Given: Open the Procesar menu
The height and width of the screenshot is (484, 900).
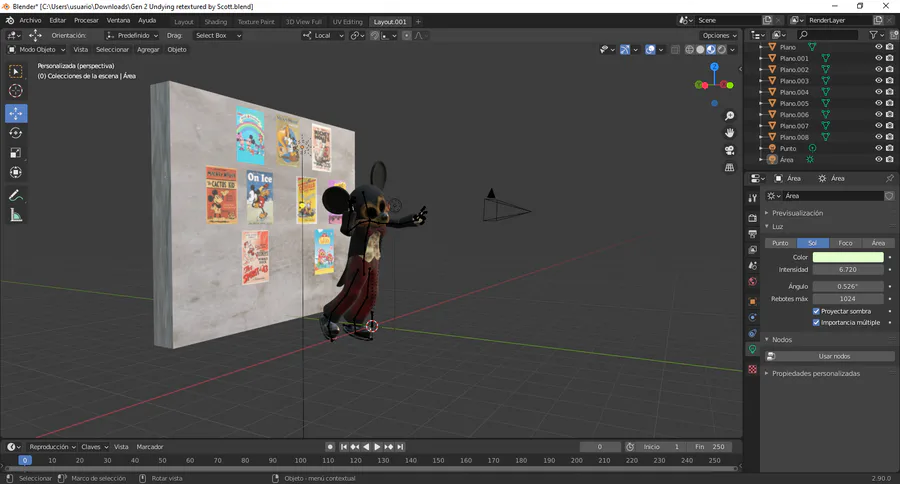Looking at the screenshot, I should [86, 21].
